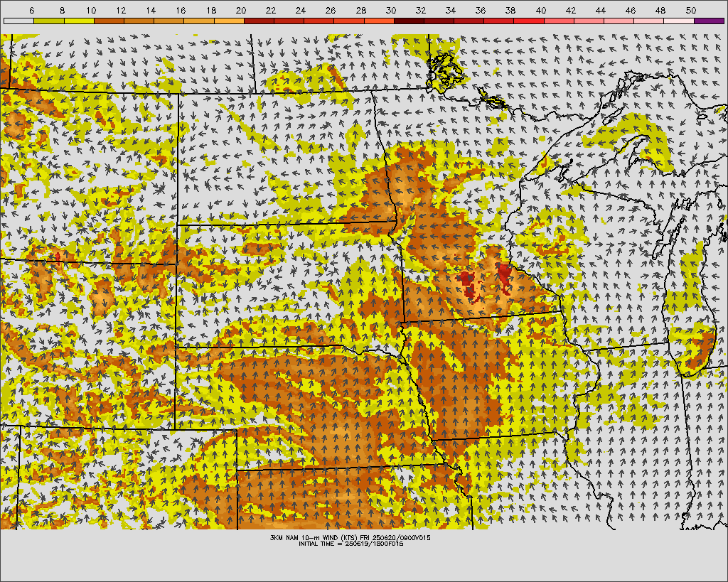Click the legend label "30"
Screen dimensions: 728x582
tap(391, 10)
